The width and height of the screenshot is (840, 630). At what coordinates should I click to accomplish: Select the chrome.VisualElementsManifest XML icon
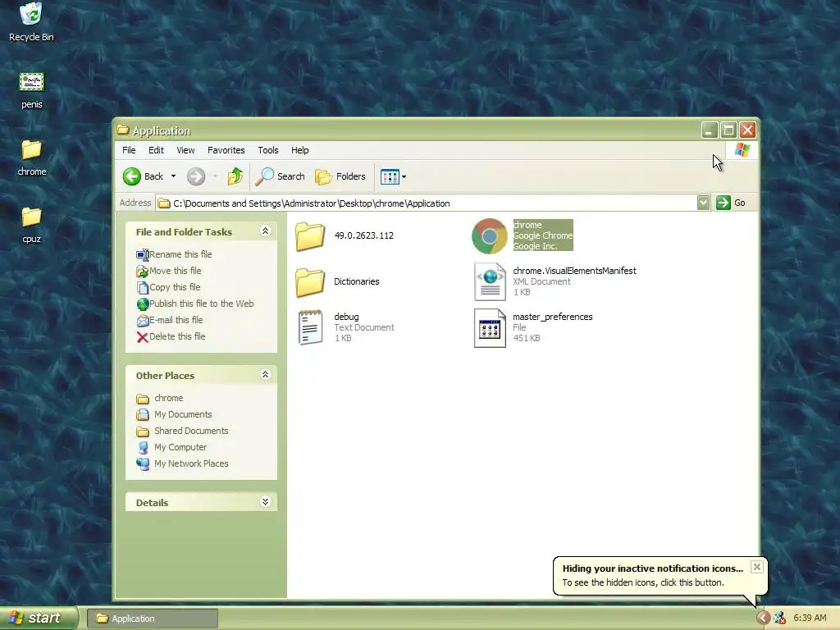tap(490, 281)
